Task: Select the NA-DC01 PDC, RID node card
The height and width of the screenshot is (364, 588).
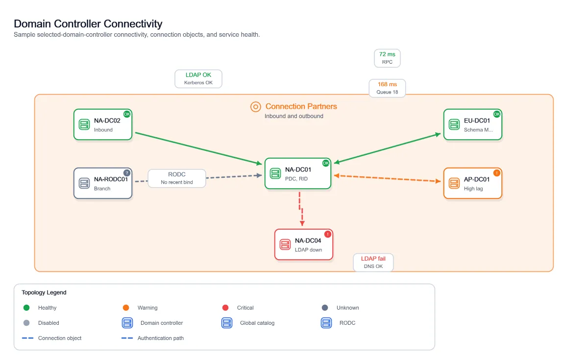Action: pyautogui.click(x=298, y=173)
